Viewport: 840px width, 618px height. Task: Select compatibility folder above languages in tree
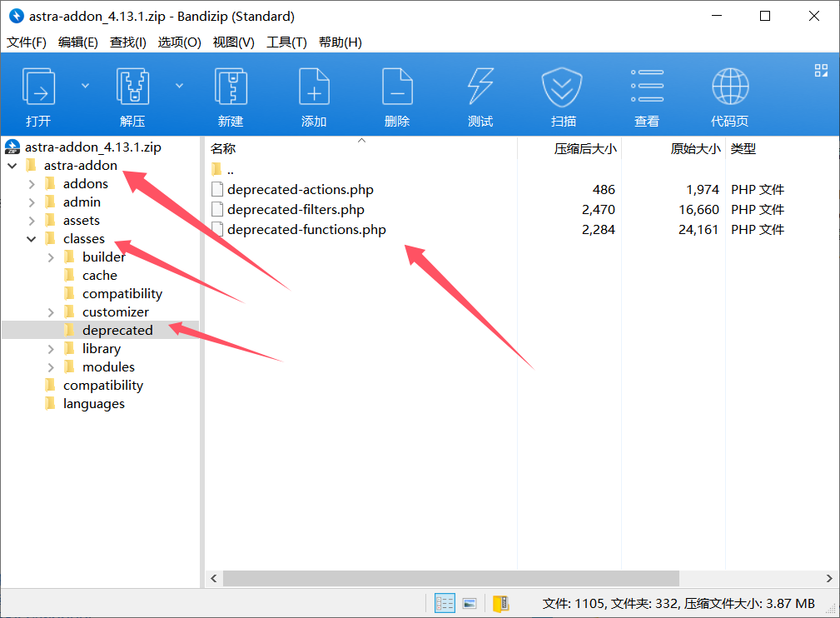(x=103, y=386)
